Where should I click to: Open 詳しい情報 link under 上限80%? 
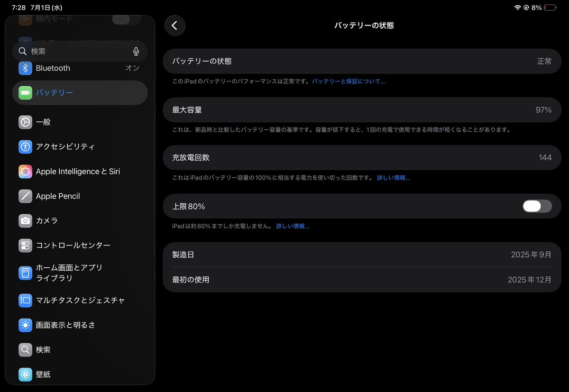coord(293,226)
